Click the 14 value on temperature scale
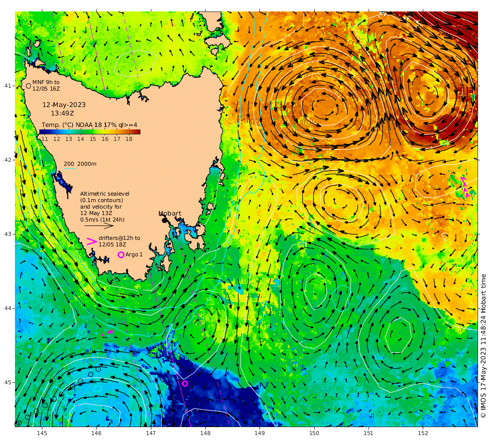Image resolution: width=488 pixels, height=448 pixels. [81, 139]
